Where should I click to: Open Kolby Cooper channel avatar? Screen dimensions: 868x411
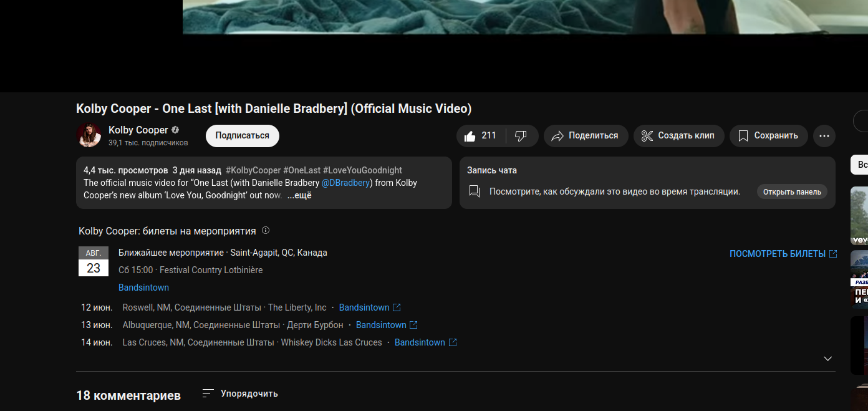tap(89, 135)
